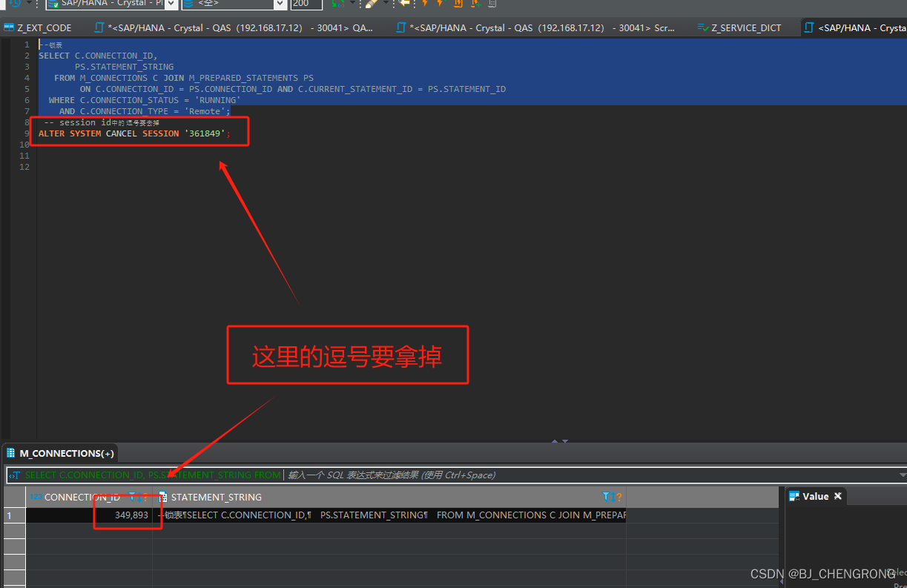Open the active schema dropdown
The image size is (907, 588).
pyautogui.click(x=234, y=4)
